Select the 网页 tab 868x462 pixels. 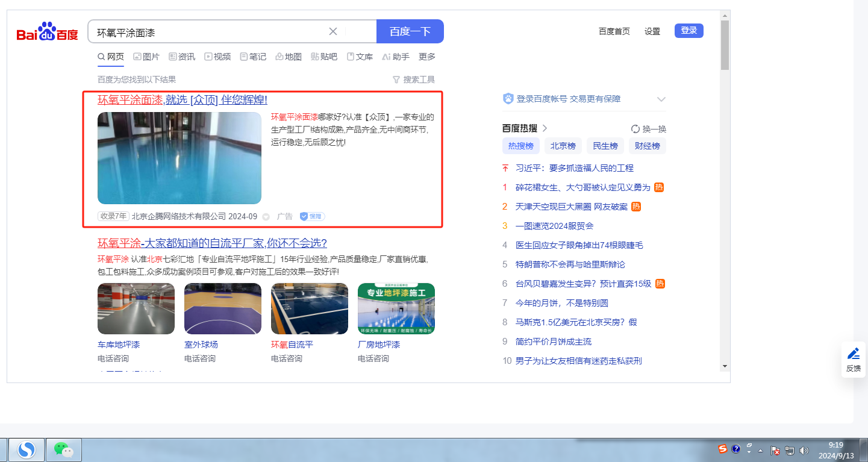click(x=111, y=57)
